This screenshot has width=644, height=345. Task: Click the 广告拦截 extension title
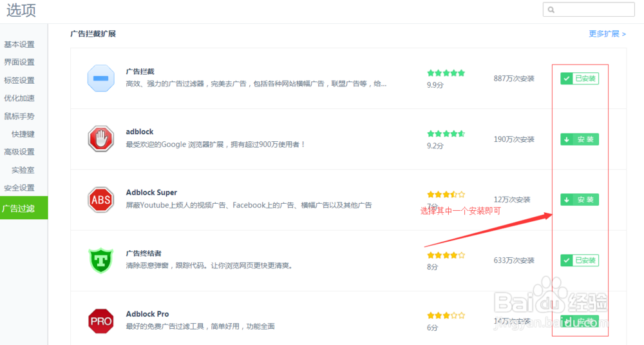pyautogui.click(x=140, y=71)
